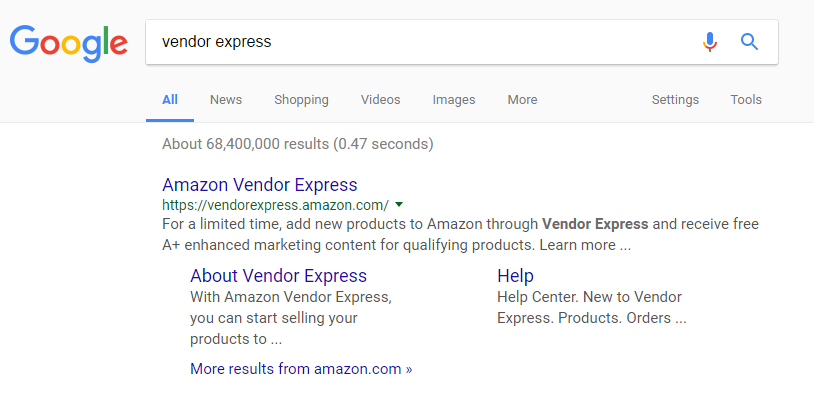Select the All results tab
This screenshot has height=394, width=814.
pyautogui.click(x=170, y=100)
